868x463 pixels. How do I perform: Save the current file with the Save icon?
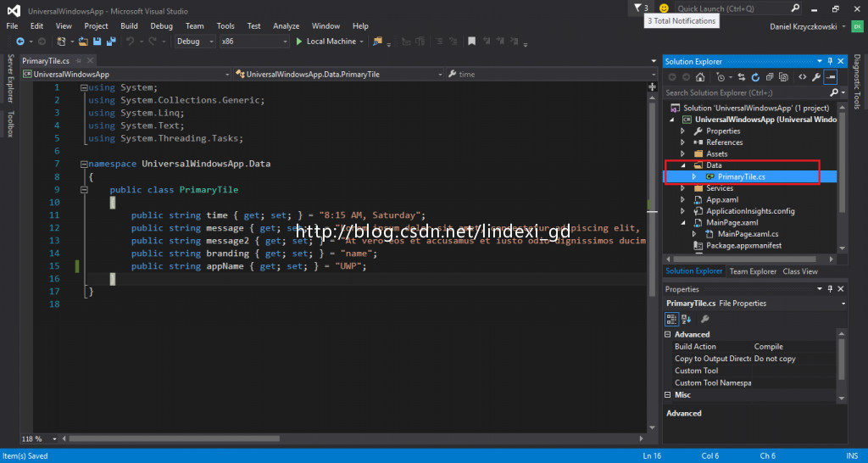(97, 42)
